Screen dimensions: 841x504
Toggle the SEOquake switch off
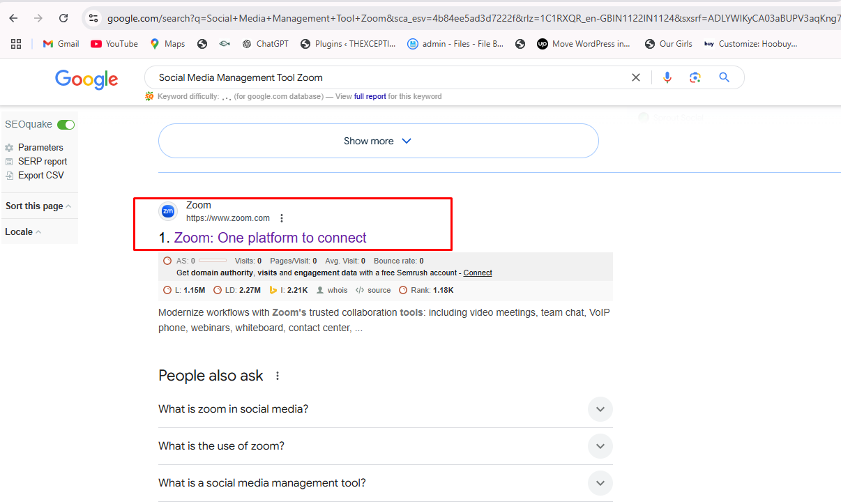point(66,125)
